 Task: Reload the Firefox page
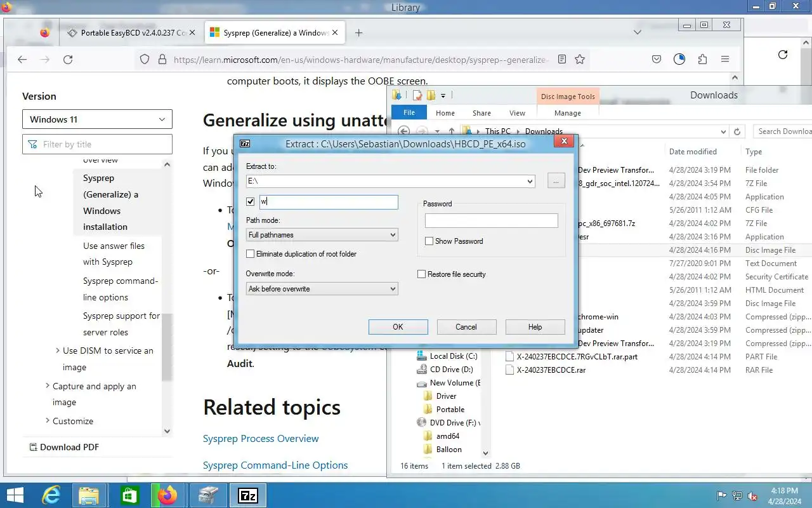click(68, 59)
